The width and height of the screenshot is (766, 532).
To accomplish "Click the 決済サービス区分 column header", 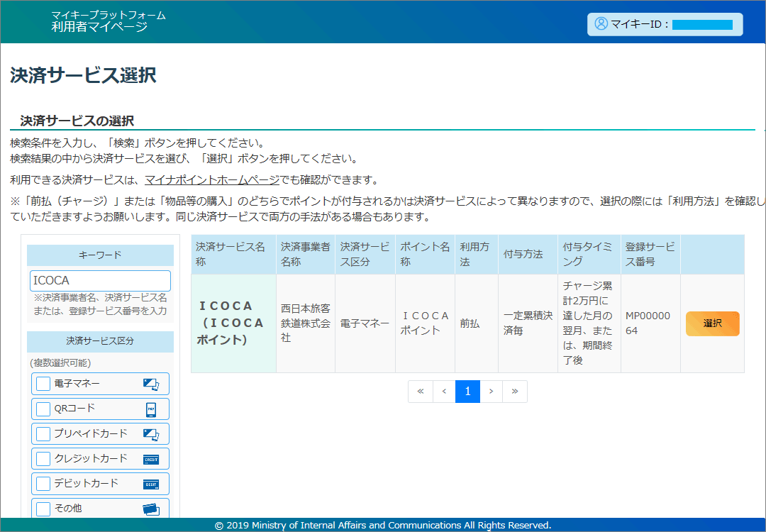I will (365, 255).
